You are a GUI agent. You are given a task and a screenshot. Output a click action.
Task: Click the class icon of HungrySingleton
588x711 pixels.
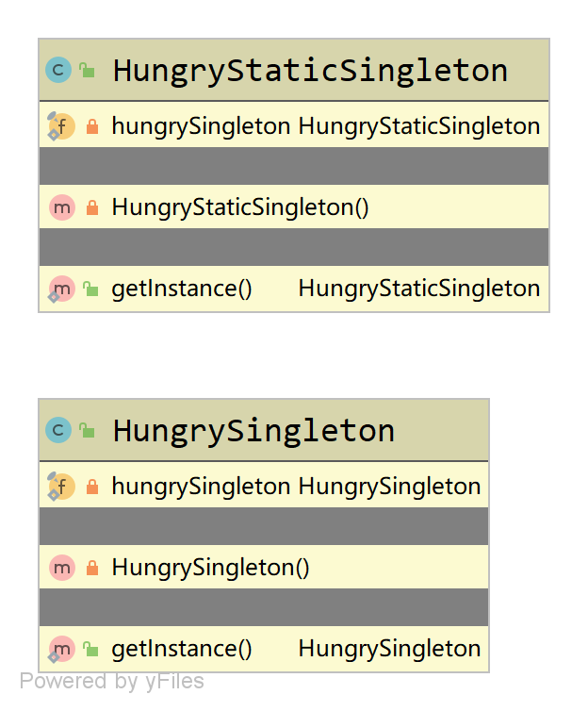tap(58, 430)
